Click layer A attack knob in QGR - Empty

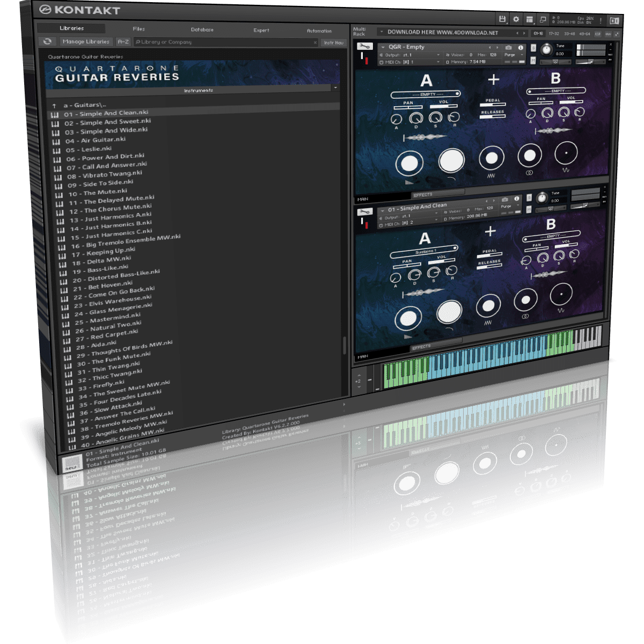pos(397,119)
